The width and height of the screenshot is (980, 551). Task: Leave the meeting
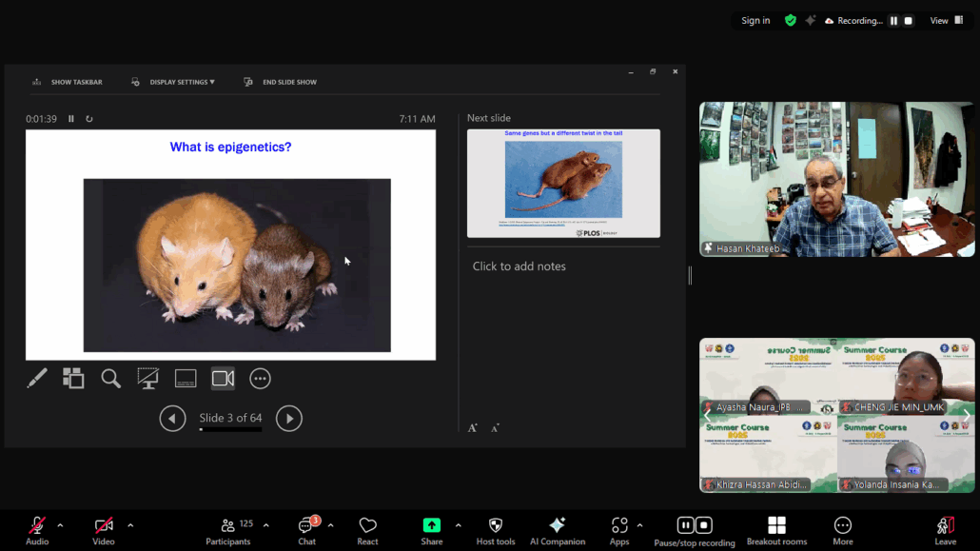[x=945, y=530]
